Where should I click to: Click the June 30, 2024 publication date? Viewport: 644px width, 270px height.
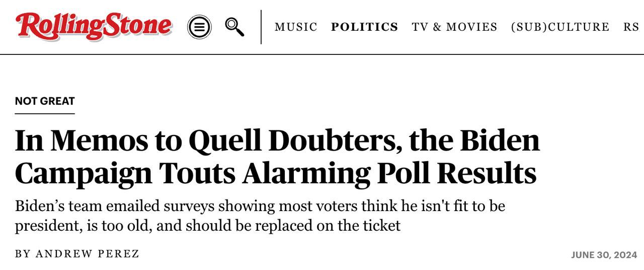(x=604, y=255)
